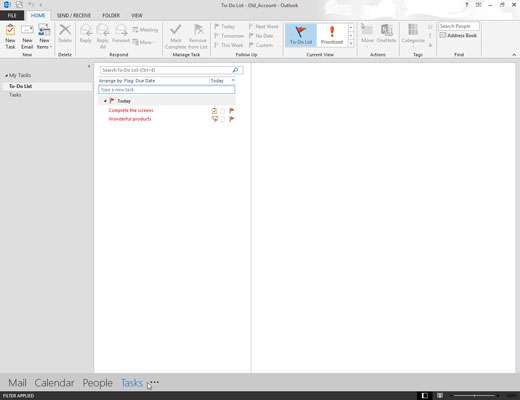Set High Importance tag icon
The width and height of the screenshot is (520, 400).
pos(430,35)
